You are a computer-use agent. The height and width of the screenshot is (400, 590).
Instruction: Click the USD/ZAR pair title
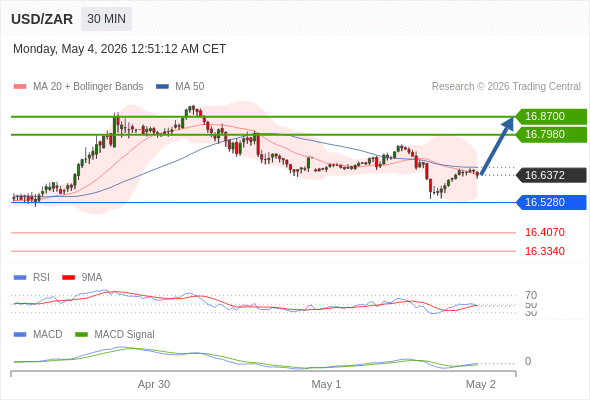42,19
